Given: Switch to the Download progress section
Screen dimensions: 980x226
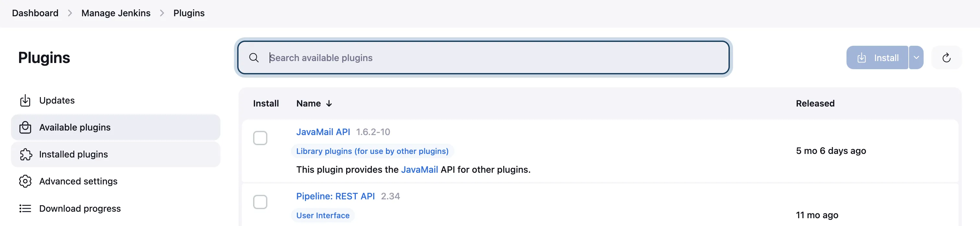Looking at the screenshot, I should tap(79, 208).
